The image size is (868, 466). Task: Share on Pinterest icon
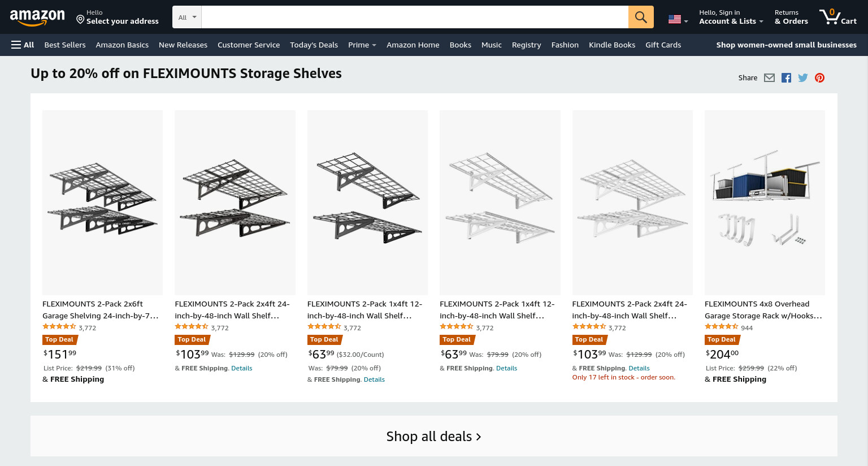click(x=819, y=78)
